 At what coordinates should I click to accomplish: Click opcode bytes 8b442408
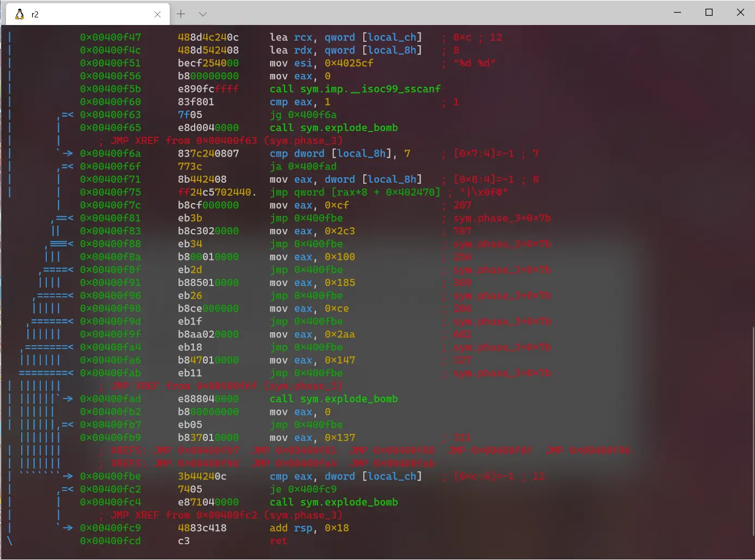tap(202, 179)
